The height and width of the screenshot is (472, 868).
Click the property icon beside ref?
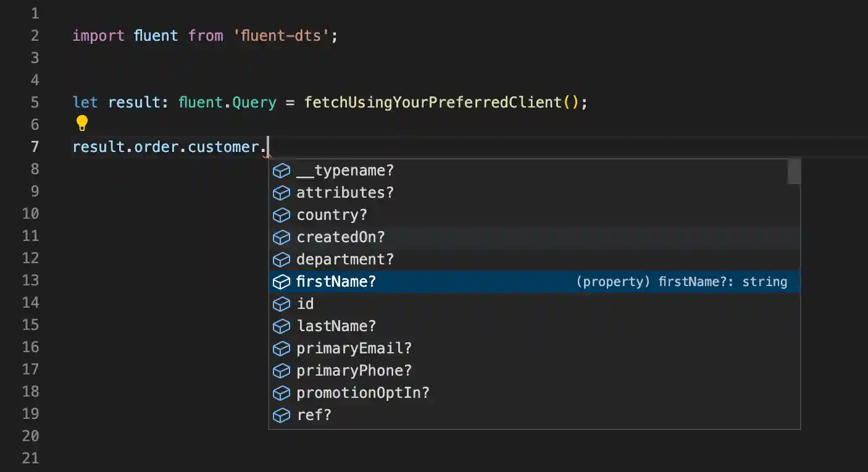click(281, 415)
